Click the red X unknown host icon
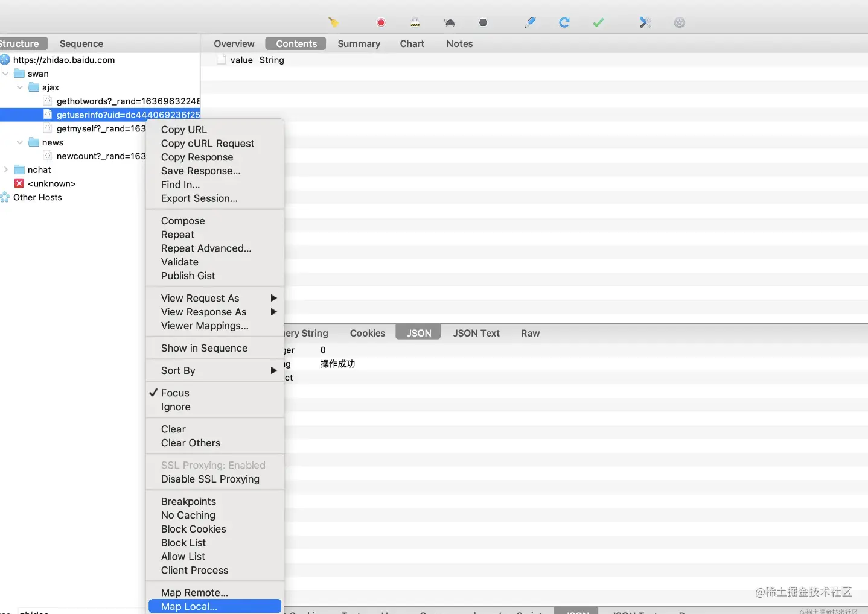The width and height of the screenshot is (868, 614). [19, 183]
